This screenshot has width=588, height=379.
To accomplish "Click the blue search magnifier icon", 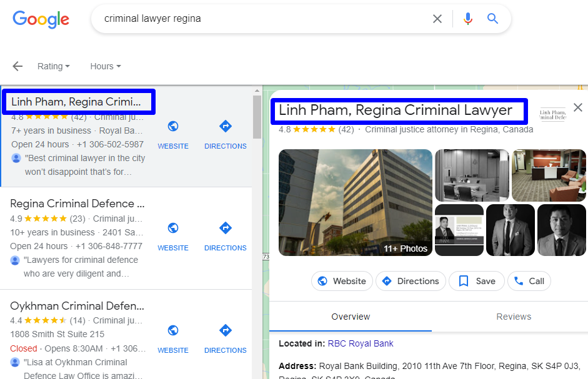I will [492, 19].
